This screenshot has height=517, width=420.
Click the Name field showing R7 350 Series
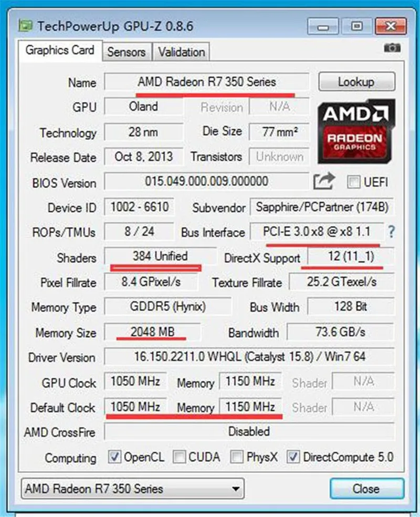[x=206, y=82]
